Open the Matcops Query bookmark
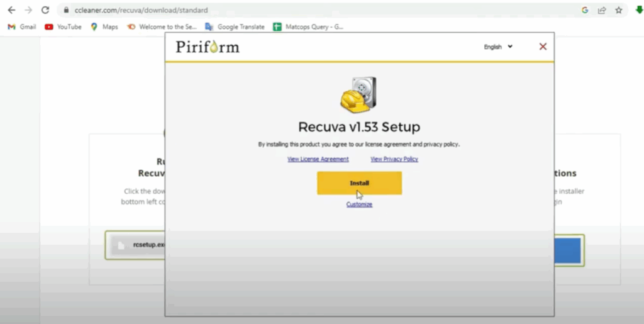 (308, 26)
